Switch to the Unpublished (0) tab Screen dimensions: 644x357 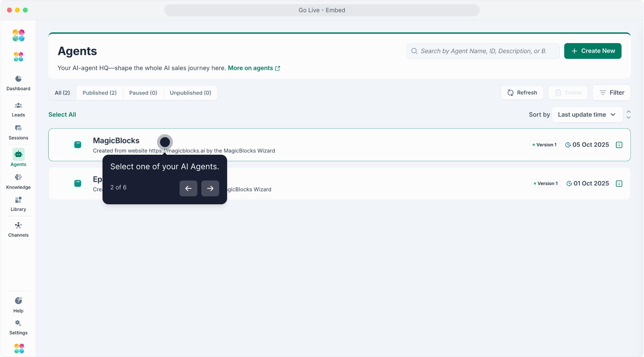[190, 93]
